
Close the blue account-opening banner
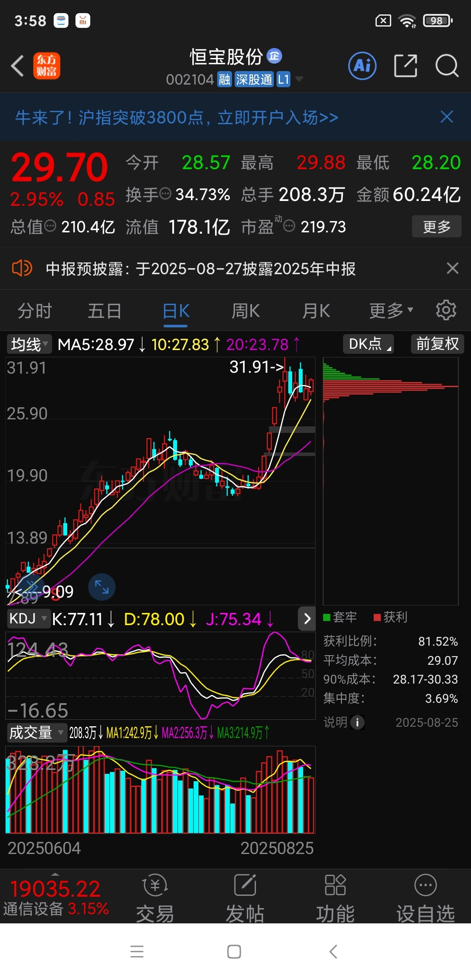click(447, 117)
